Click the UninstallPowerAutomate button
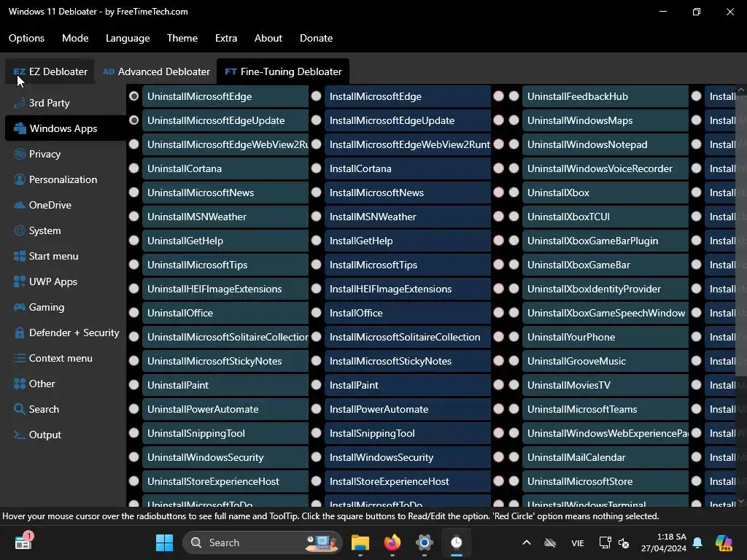The width and height of the screenshot is (747, 560). [225, 409]
